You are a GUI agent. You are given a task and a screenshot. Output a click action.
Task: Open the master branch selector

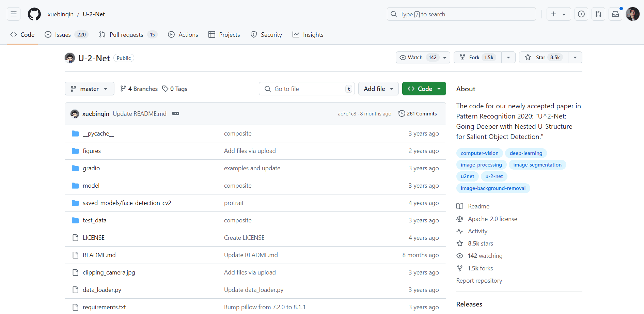pyautogui.click(x=89, y=89)
